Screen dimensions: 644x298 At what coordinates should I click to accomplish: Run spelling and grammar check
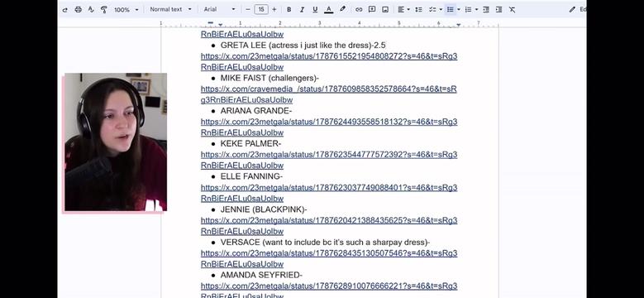tap(91, 9)
